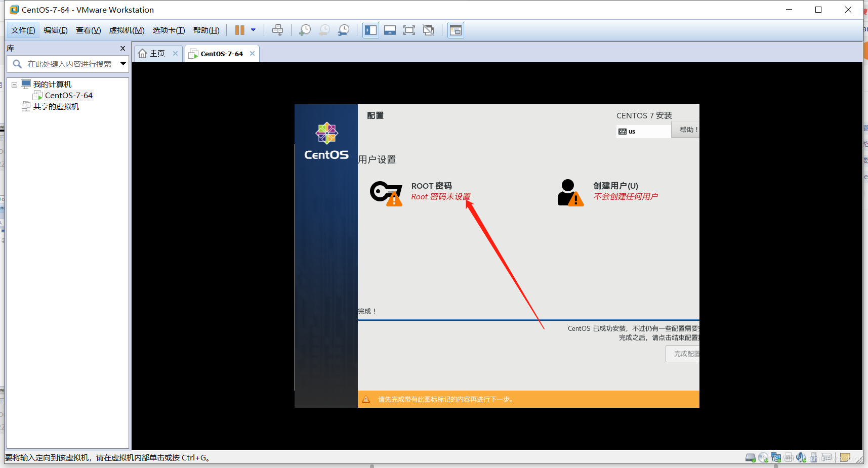Click the VMware Workstation title bar app icon
The image size is (868, 468).
point(14,10)
